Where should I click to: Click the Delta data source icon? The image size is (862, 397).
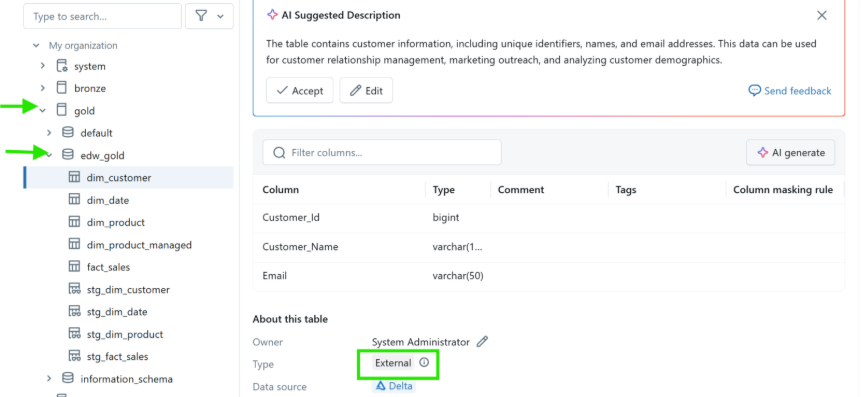coord(381,386)
